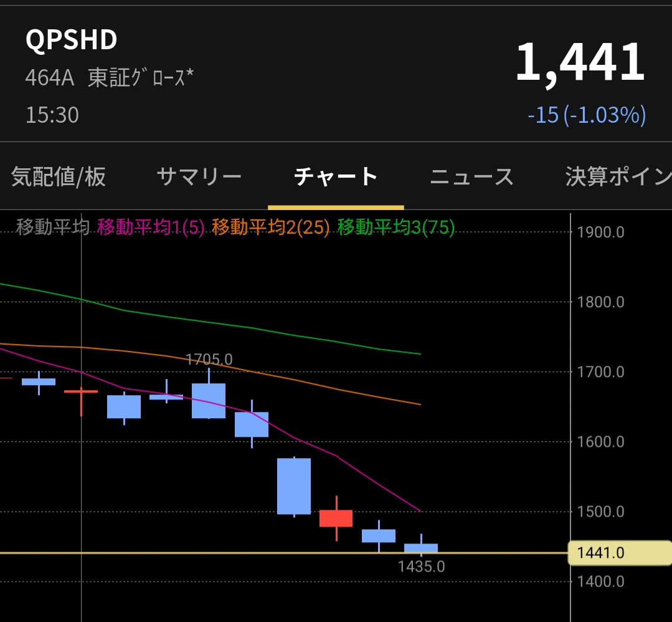Open the ニュース tab
672x622 pixels.
click(x=472, y=177)
